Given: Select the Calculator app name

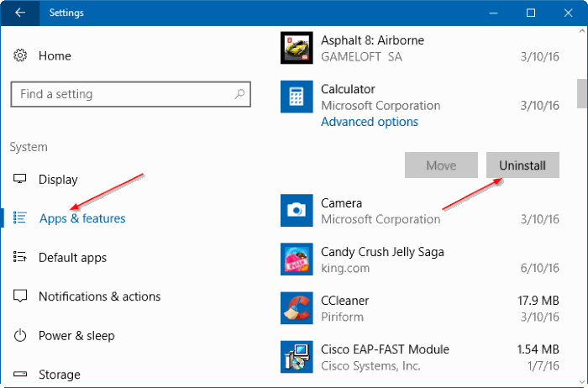Looking at the screenshot, I should (348, 89).
